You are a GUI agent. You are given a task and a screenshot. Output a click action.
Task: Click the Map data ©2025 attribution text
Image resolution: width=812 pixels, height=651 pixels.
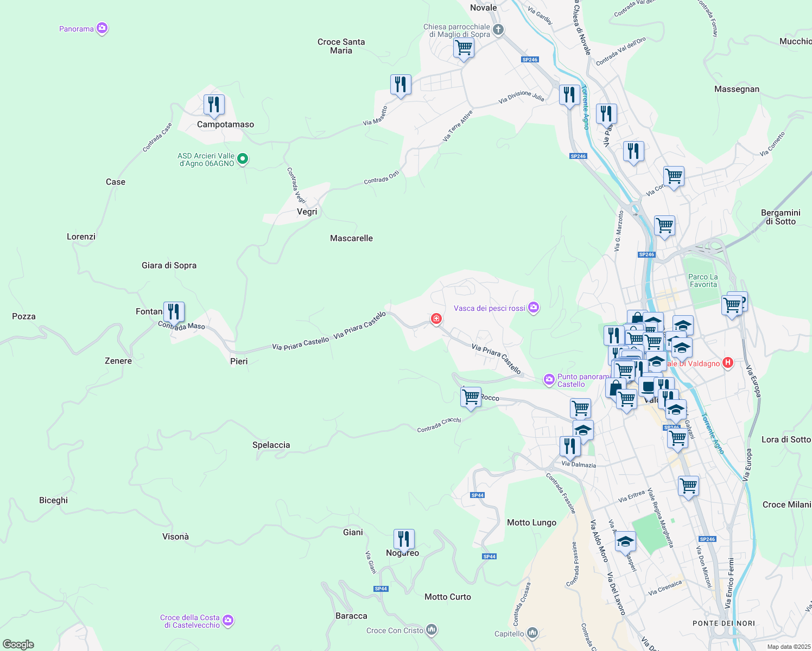coord(788,647)
